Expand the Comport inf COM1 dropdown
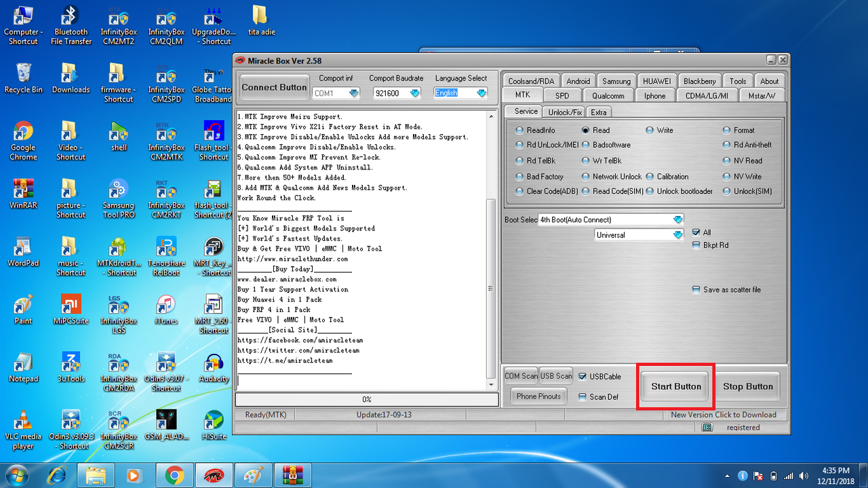 coord(354,93)
